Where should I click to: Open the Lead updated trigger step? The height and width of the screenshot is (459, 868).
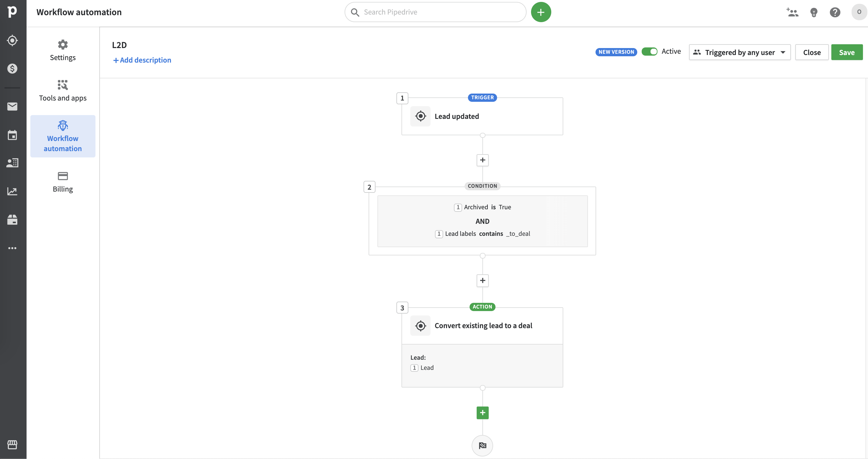click(482, 116)
